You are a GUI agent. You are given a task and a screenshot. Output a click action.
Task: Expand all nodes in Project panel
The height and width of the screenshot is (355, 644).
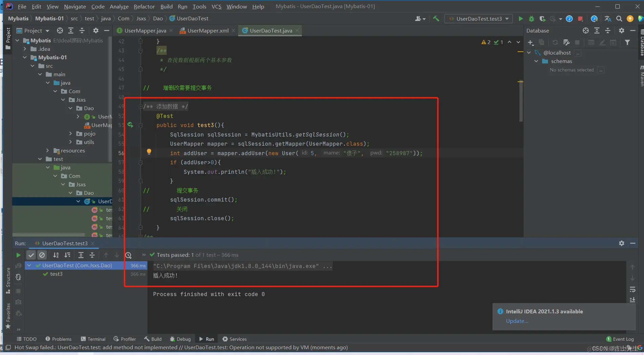(x=71, y=30)
